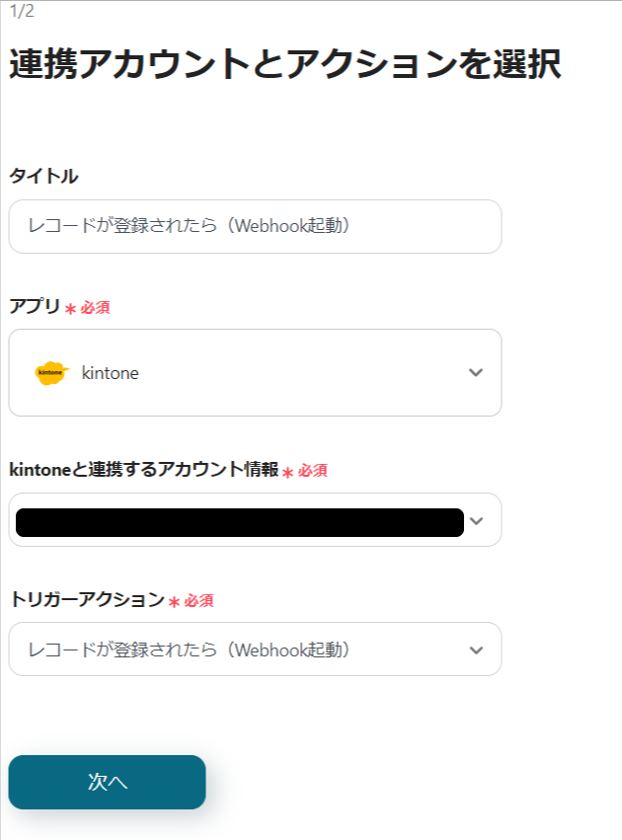
Task: Expand the アプリ dropdown chevron
Action: [476, 373]
